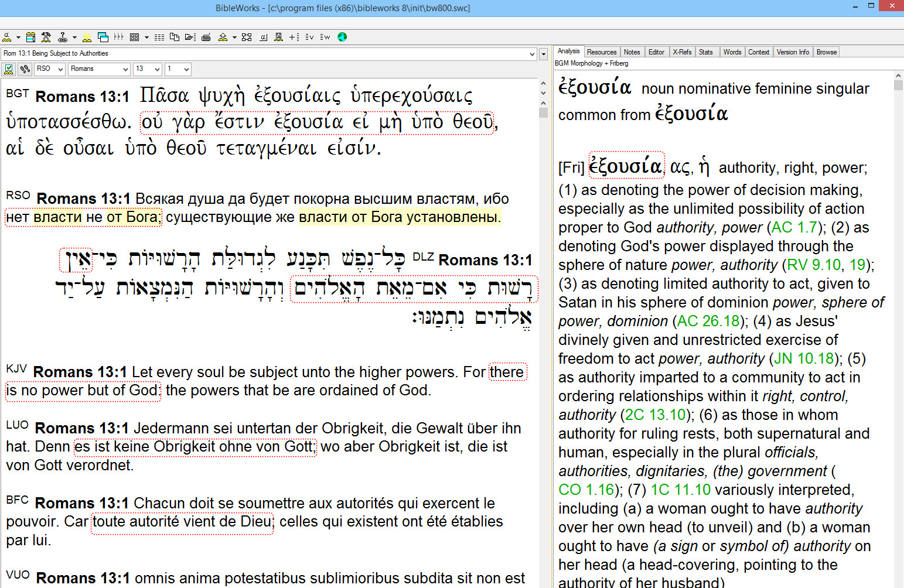This screenshot has width=904, height=588.
Task: Follow the 2C 13.10 reference link
Action: point(655,415)
